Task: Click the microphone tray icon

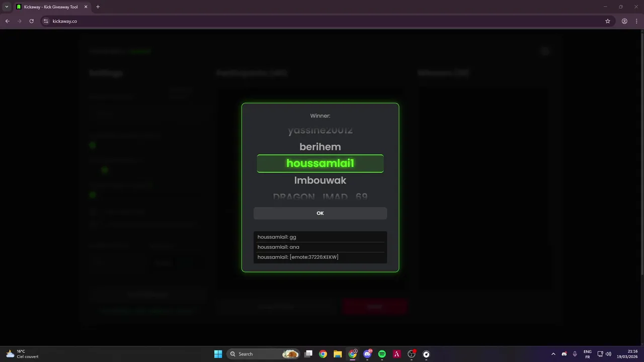Action: pos(575,354)
